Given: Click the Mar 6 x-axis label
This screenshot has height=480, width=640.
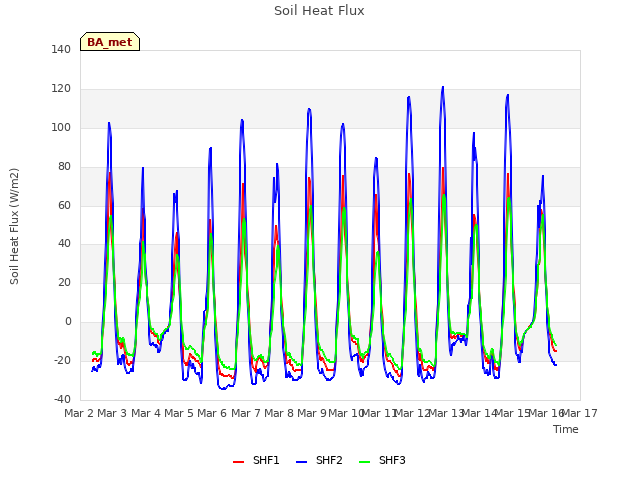Looking at the screenshot, I should 212,413.
